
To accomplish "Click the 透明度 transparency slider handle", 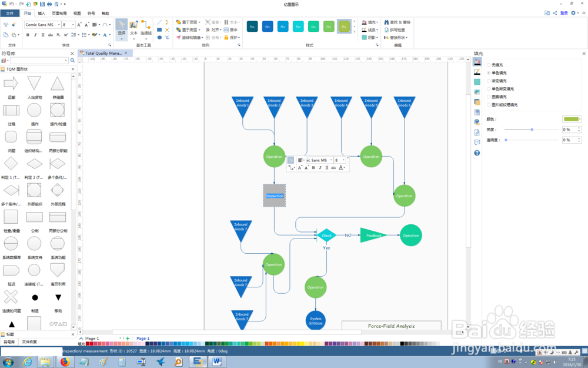I will click(506, 140).
